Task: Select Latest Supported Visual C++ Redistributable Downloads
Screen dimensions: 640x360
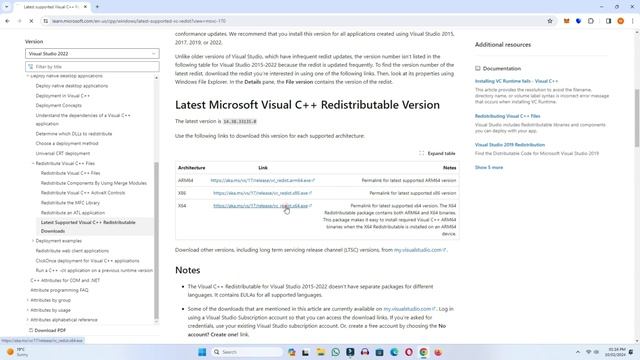Action: point(88,227)
